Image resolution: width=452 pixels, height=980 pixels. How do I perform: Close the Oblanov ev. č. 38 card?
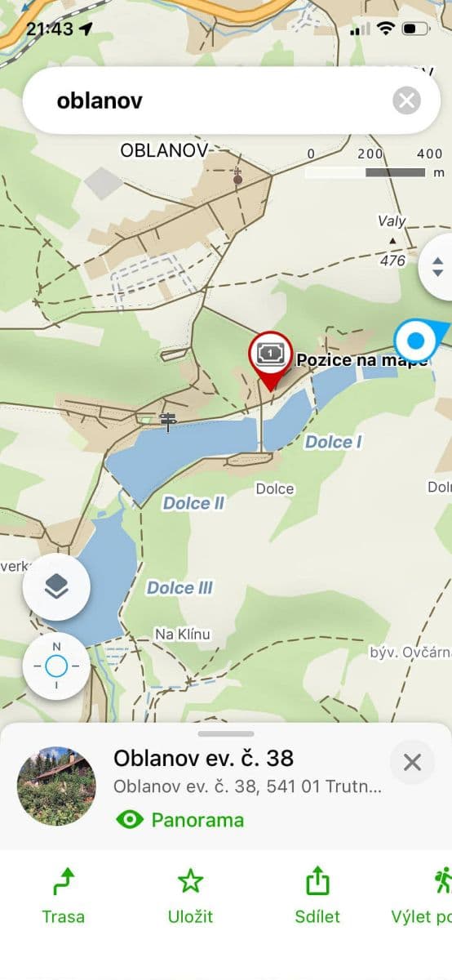pos(412,762)
